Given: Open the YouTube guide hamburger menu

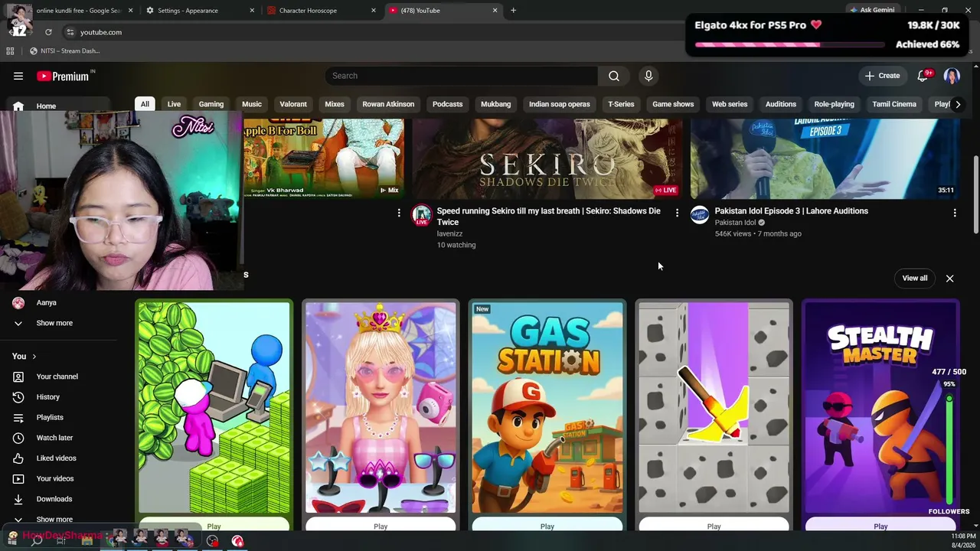Looking at the screenshot, I should point(18,76).
